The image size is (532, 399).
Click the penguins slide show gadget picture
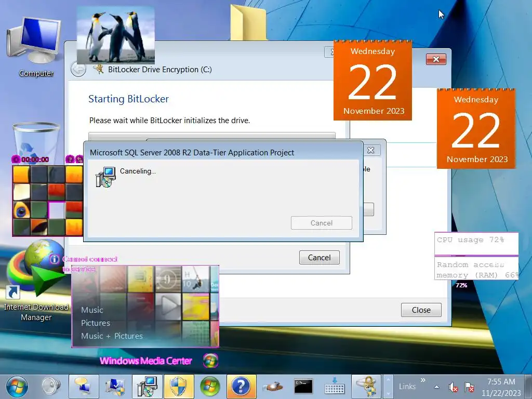pos(115,35)
